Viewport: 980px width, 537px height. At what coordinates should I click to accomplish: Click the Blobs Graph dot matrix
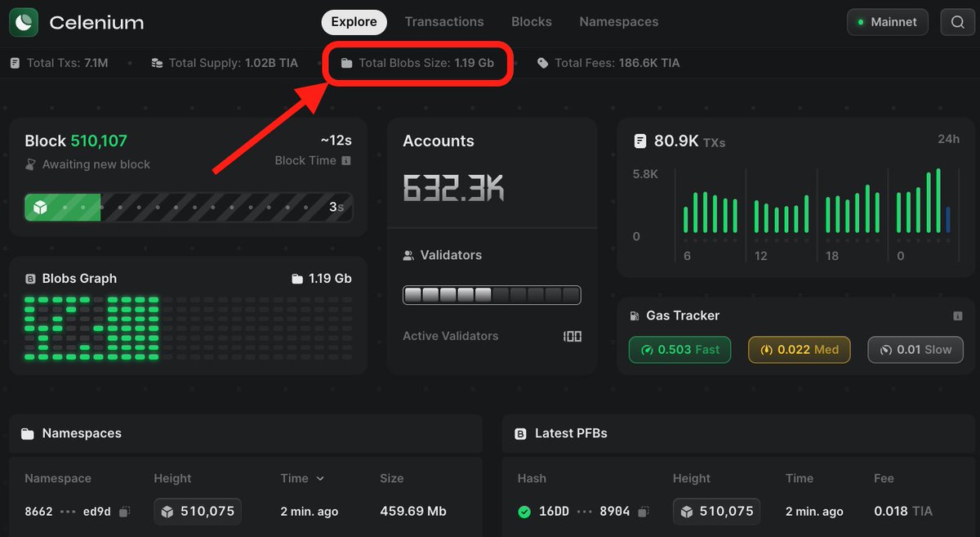tap(188, 329)
